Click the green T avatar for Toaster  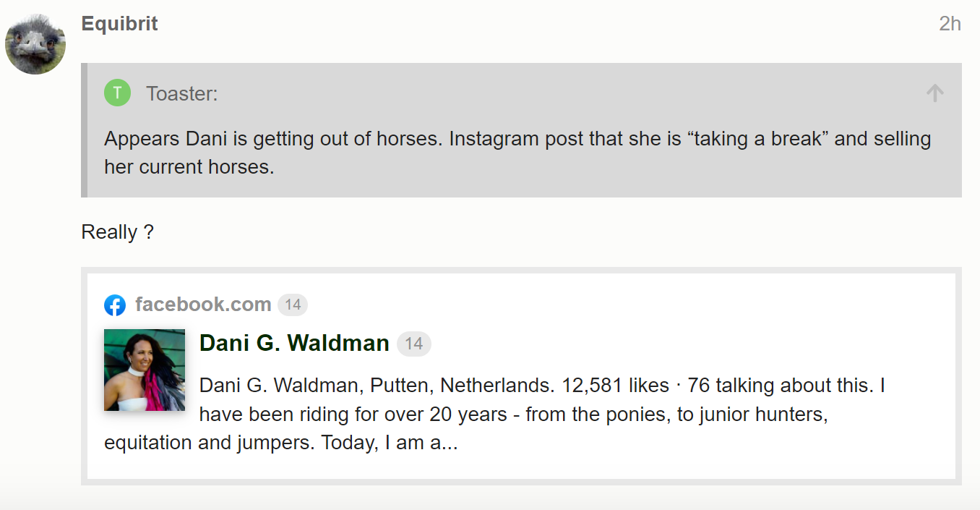point(118,93)
